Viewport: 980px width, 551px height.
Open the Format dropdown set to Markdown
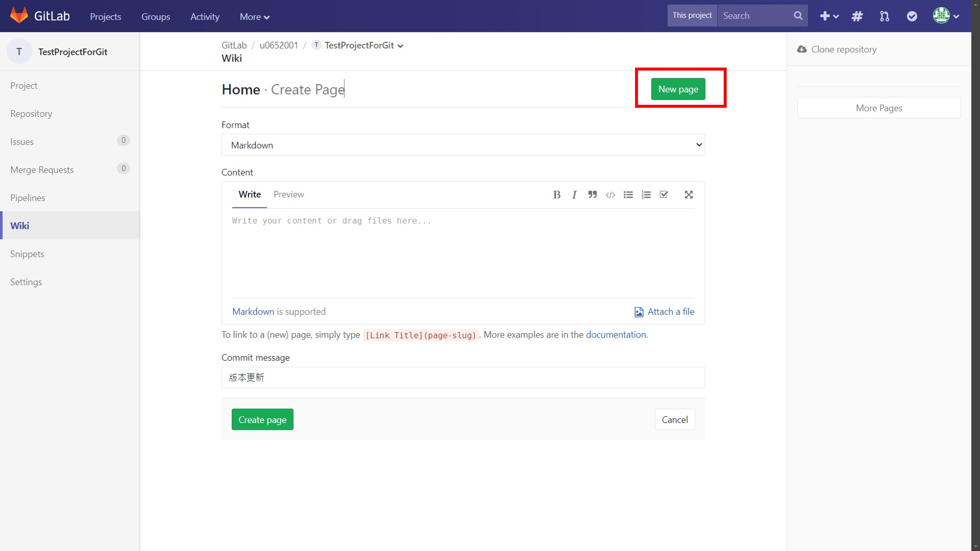463,145
